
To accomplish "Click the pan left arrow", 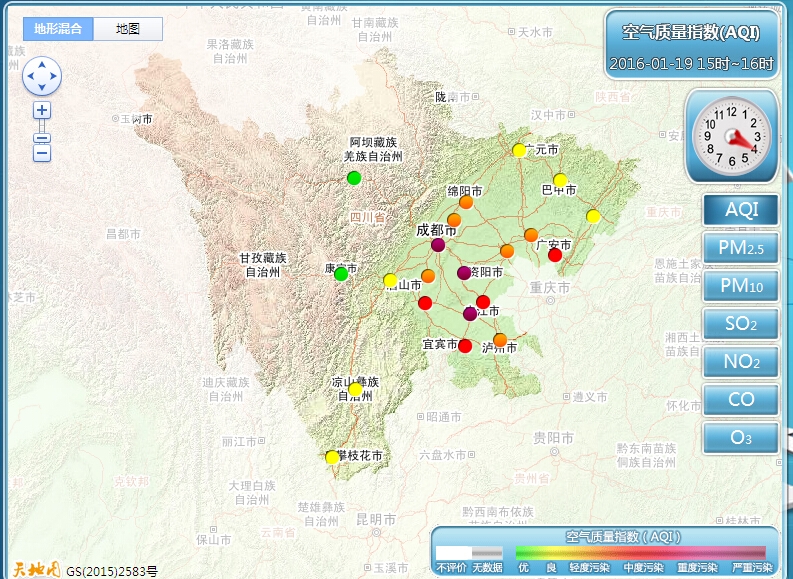I will 30,75.
